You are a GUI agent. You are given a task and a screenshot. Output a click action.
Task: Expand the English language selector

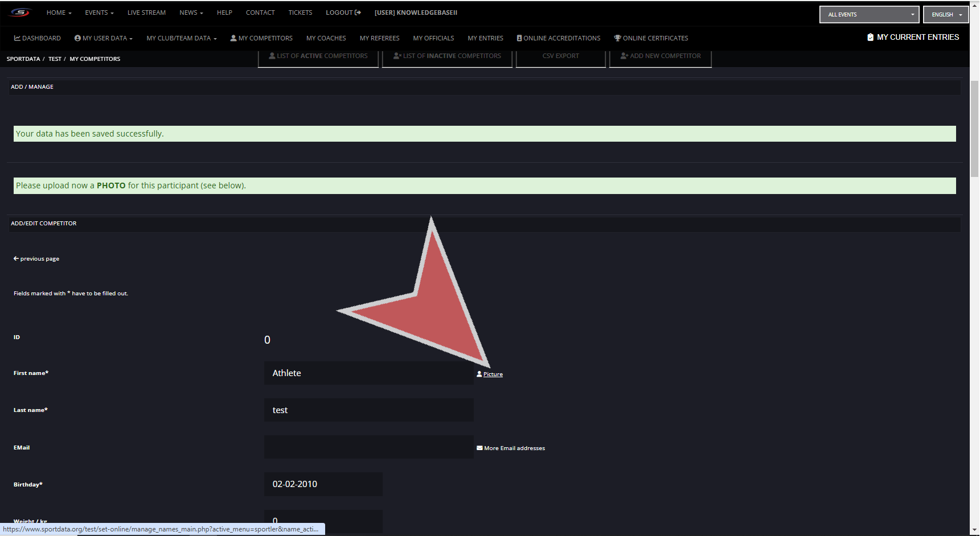tap(946, 15)
